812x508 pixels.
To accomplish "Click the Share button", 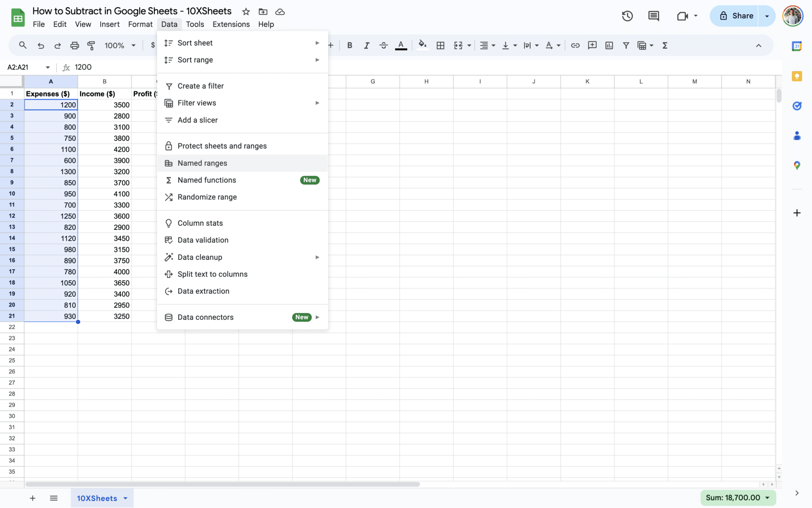I will [734, 16].
